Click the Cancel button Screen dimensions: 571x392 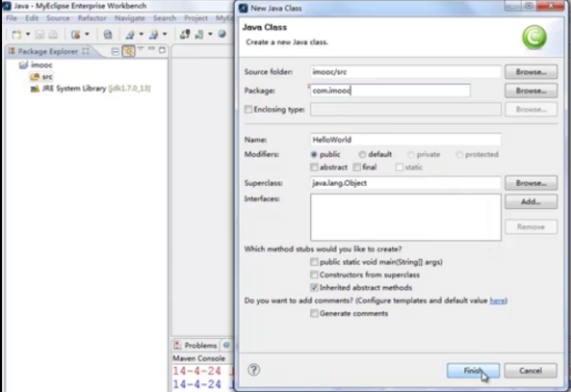pyautogui.click(x=531, y=371)
